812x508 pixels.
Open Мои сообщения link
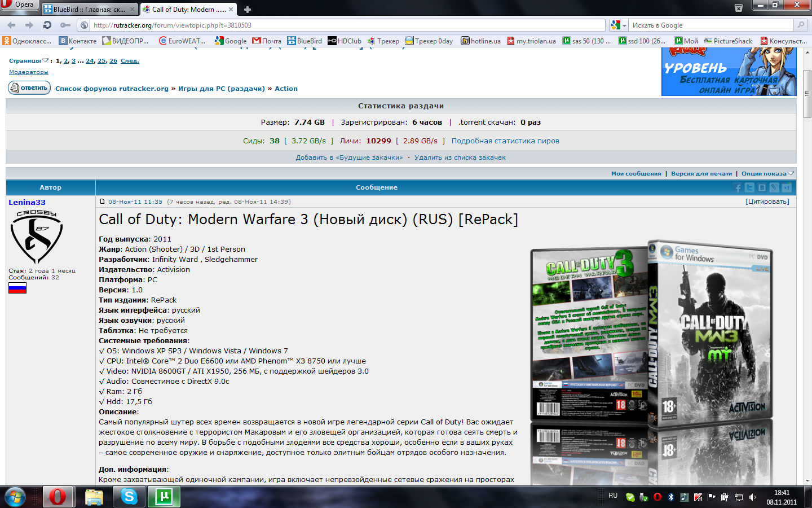click(636, 174)
